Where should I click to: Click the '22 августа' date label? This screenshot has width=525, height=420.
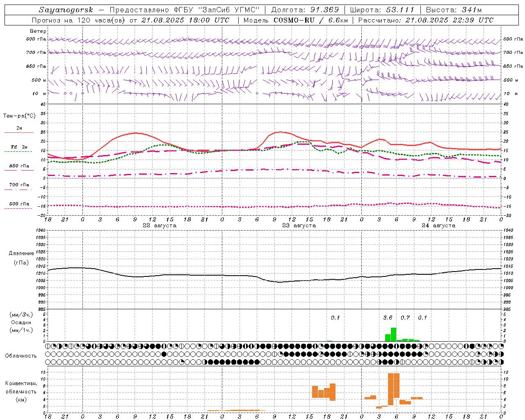pos(159,225)
